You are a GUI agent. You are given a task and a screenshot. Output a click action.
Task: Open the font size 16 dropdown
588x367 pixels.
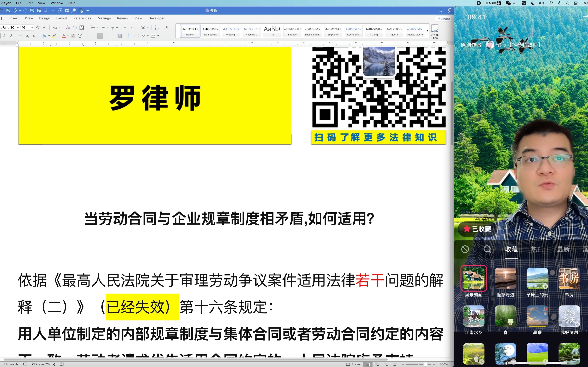(32, 27)
